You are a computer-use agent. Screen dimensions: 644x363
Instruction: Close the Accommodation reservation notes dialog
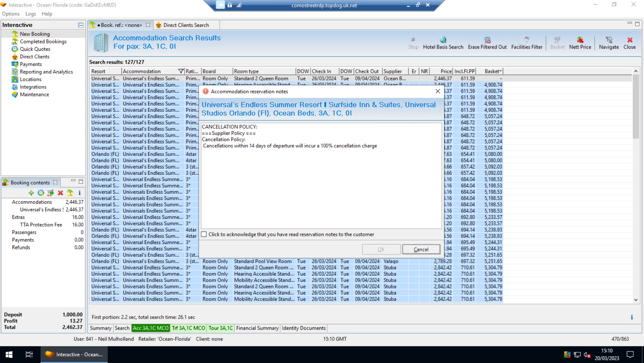(438, 91)
